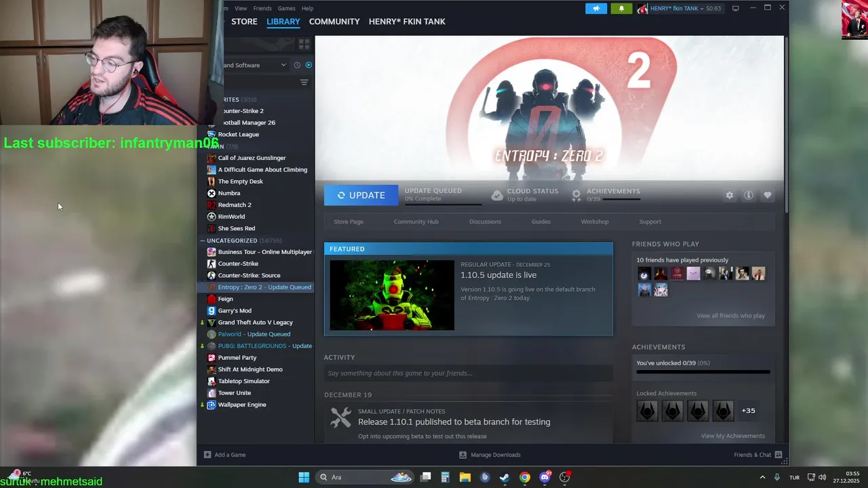The height and width of the screenshot is (488, 868).
Task: Open Steam from the Windows taskbar
Action: pyautogui.click(x=505, y=477)
